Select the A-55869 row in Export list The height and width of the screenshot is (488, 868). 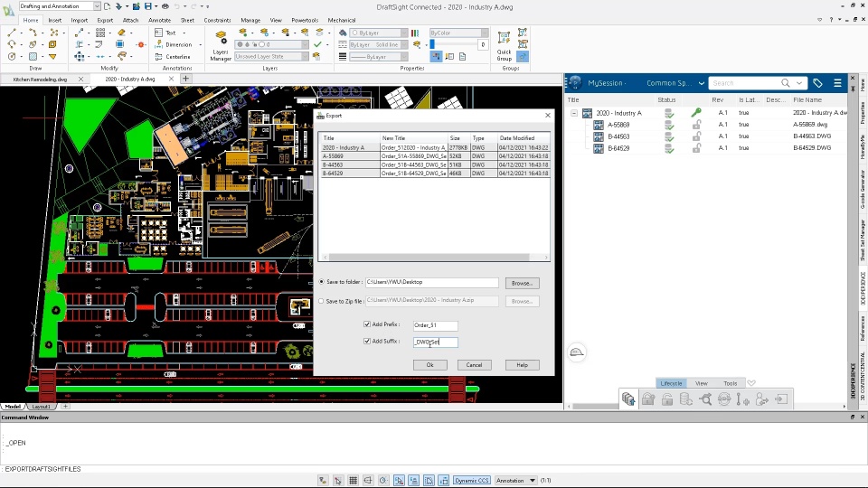[x=435, y=156]
